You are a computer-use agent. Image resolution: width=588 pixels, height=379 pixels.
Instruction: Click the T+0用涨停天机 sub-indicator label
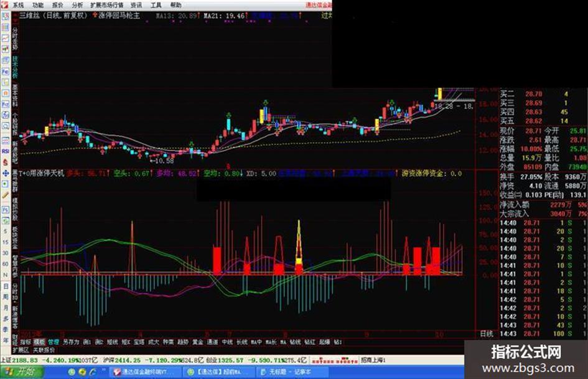pos(42,174)
